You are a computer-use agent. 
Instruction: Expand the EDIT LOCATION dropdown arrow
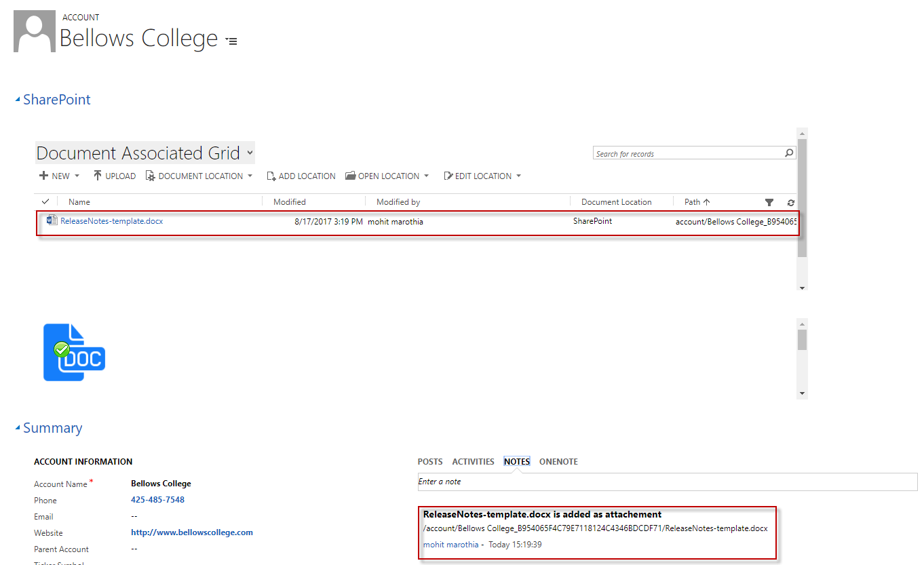click(x=519, y=176)
